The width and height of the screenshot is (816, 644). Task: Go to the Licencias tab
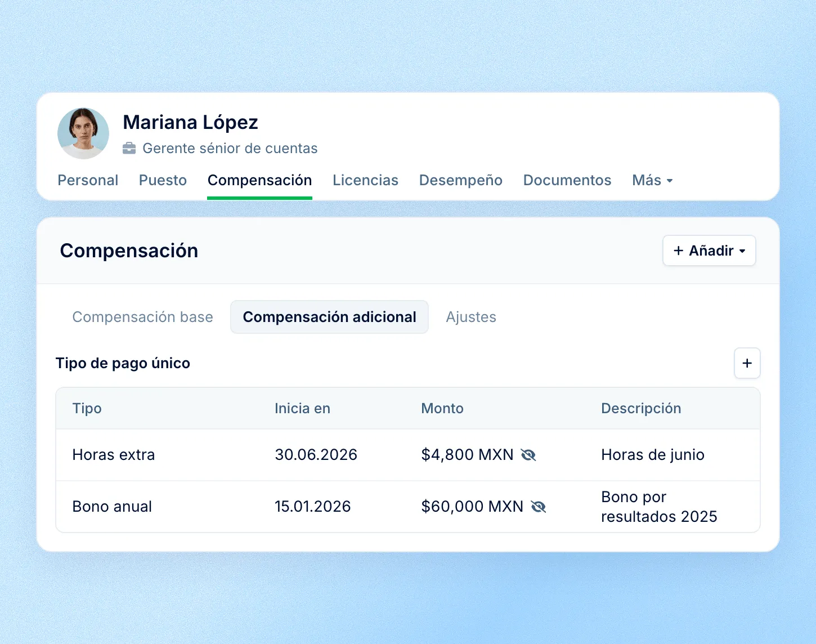[x=365, y=180]
